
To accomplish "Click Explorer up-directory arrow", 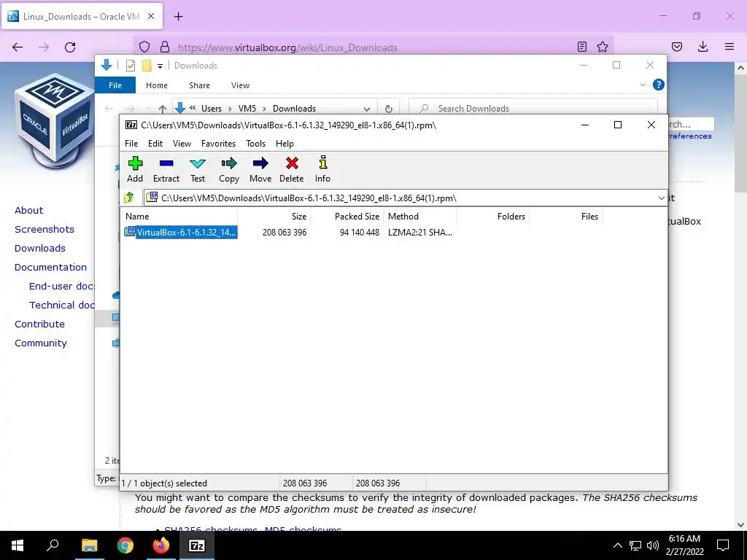I will point(163,109).
